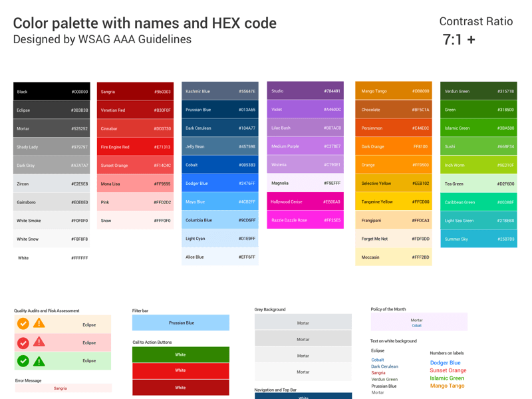Pick the Sushi swatch
532x399 pixels.
[x=479, y=146]
